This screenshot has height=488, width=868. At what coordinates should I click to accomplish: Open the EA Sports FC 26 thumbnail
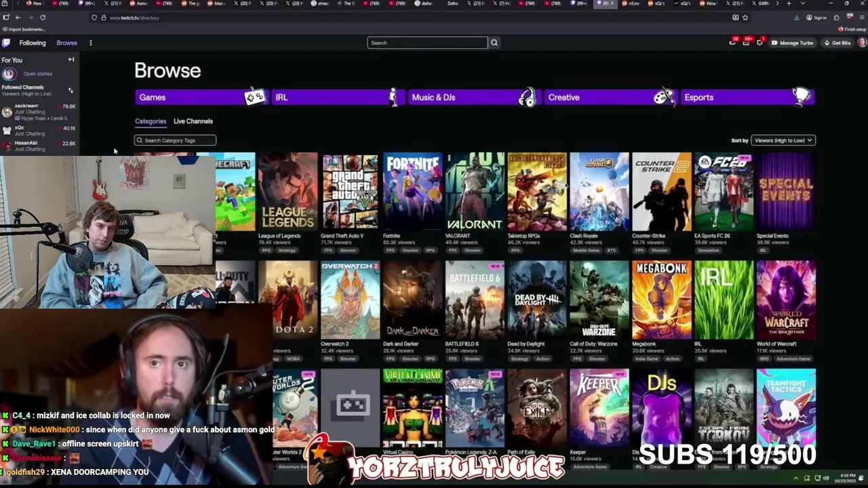coord(724,192)
